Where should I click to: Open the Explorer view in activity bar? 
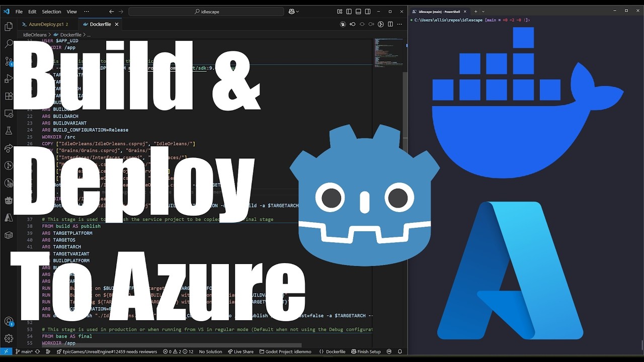pos(9,26)
